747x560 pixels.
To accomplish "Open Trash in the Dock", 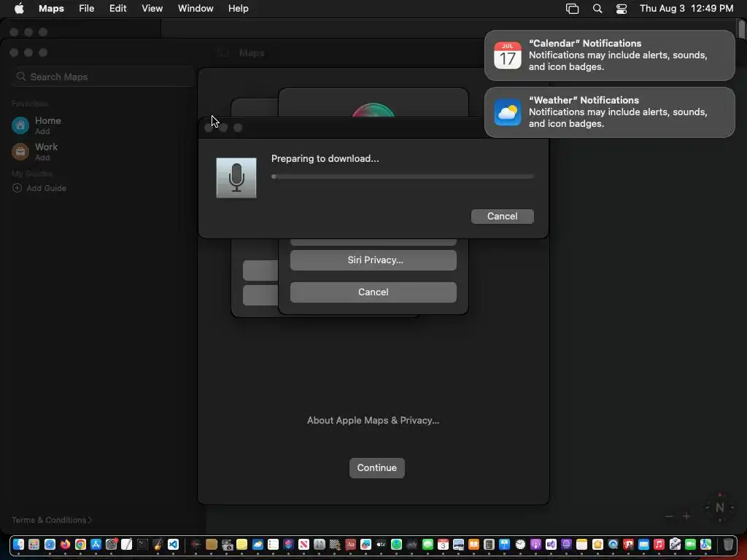I will [729, 544].
